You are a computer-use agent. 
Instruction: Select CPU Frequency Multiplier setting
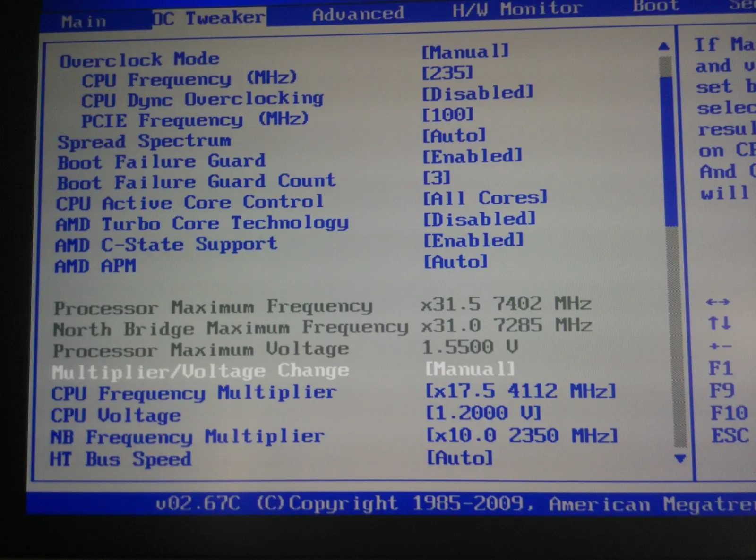194,393
